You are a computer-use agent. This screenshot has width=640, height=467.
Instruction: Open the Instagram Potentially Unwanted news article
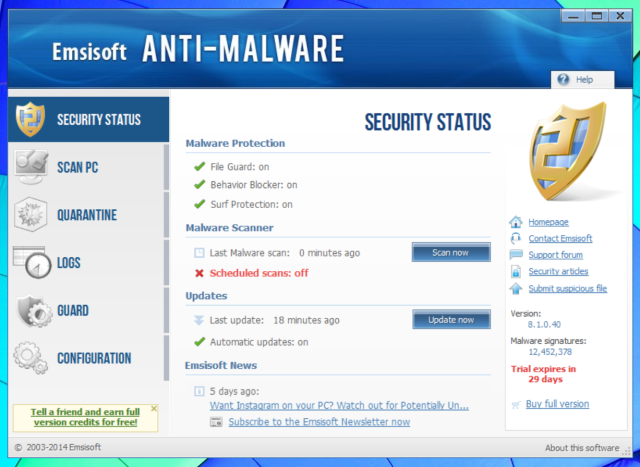tap(338, 406)
